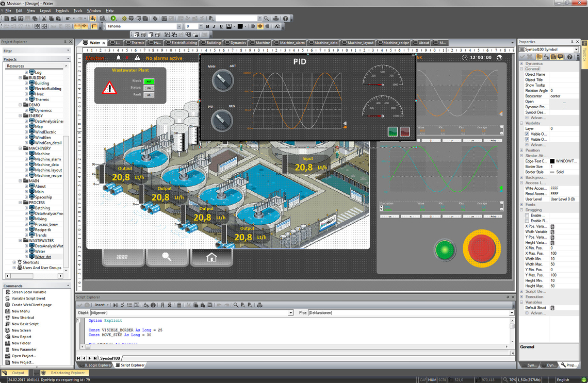Click the red alarm warning triangle symbol

[109, 88]
